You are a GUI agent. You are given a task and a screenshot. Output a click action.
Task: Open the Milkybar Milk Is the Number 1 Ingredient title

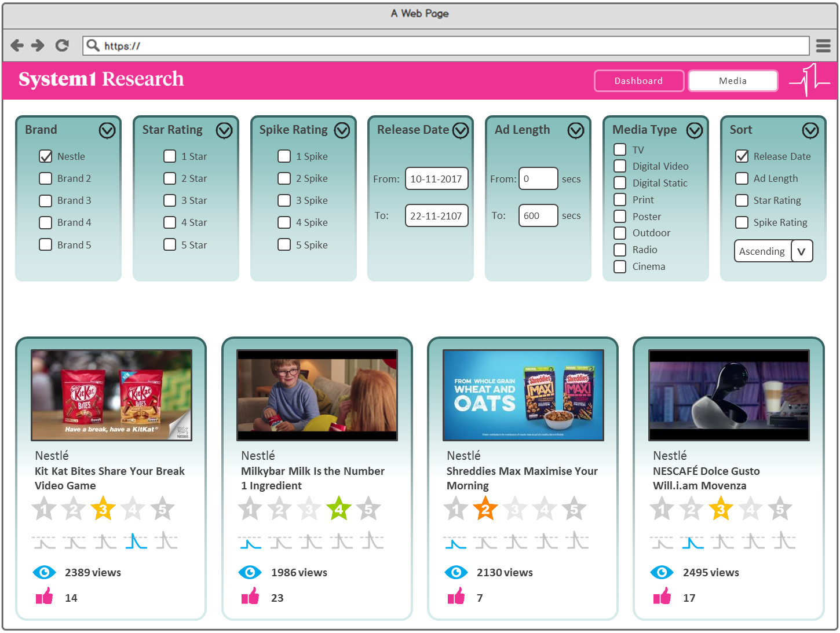[313, 478]
